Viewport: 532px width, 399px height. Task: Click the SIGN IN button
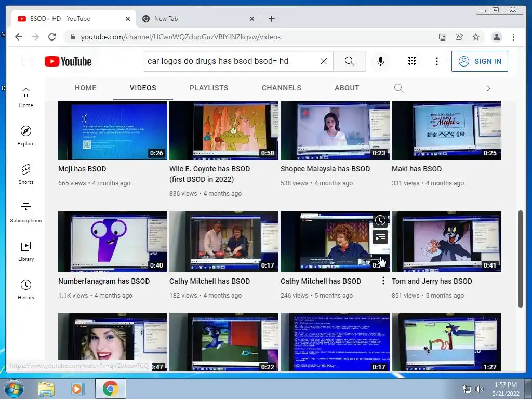tap(480, 61)
